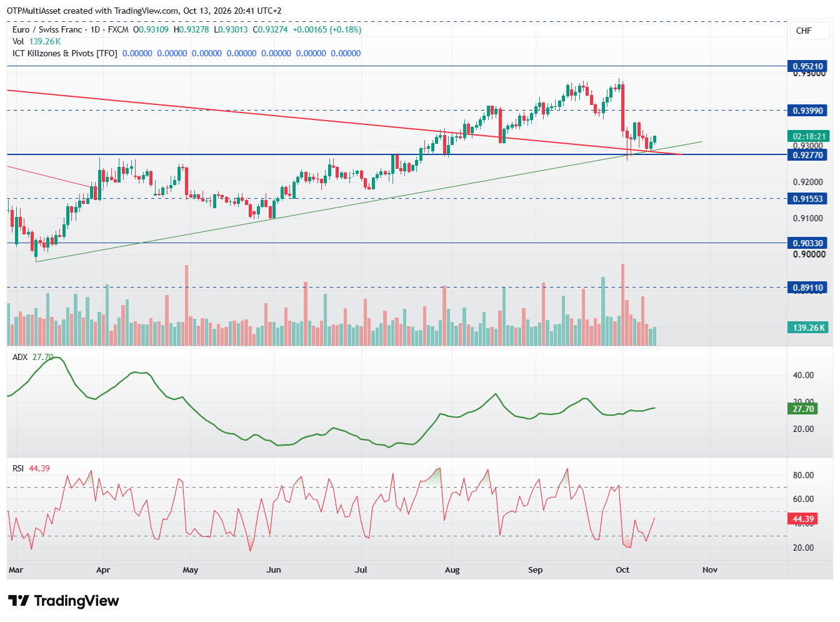Click the volume label 139.26K on axis
840x622 pixels.
[x=808, y=328]
